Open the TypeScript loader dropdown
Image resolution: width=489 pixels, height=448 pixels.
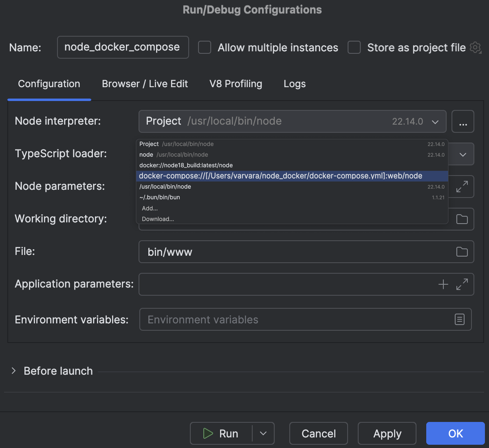pos(463,154)
